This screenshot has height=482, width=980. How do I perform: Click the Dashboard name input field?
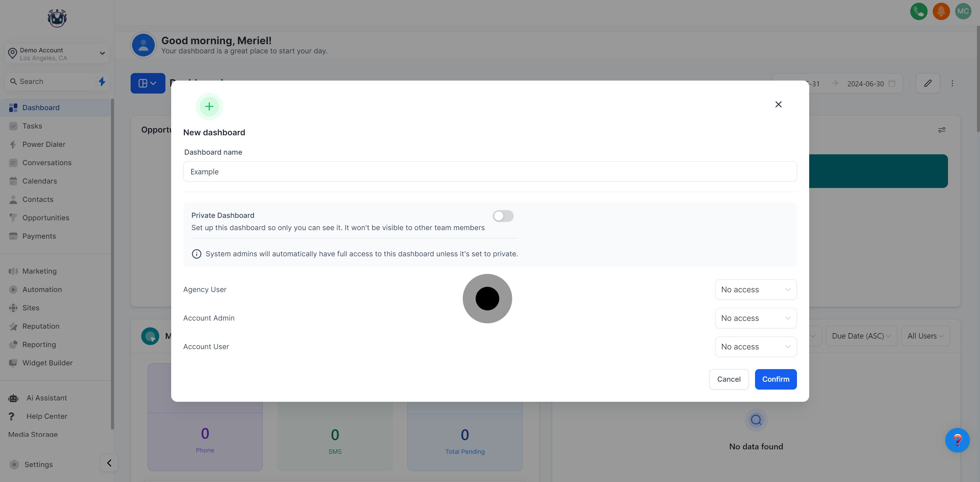pyautogui.click(x=490, y=171)
